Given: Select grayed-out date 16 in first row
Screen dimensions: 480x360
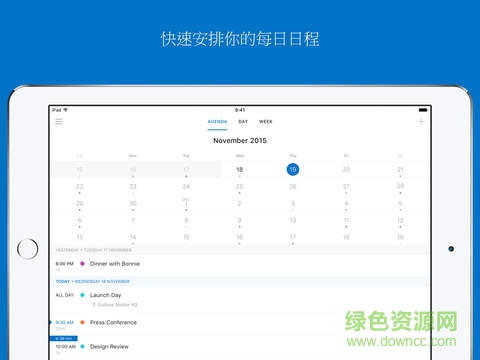Looking at the screenshot, I should (133, 170).
